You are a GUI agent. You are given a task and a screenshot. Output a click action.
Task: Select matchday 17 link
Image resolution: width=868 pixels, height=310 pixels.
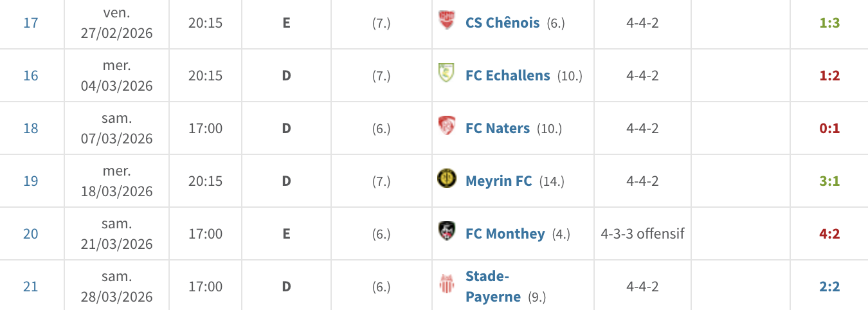pos(31,23)
